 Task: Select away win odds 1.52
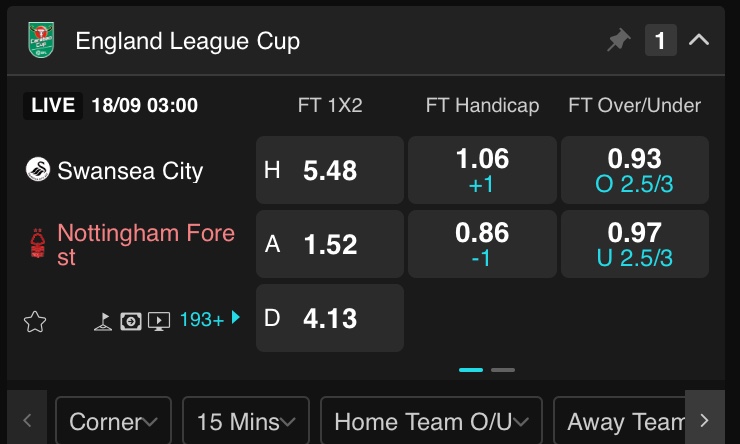pos(330,244)
